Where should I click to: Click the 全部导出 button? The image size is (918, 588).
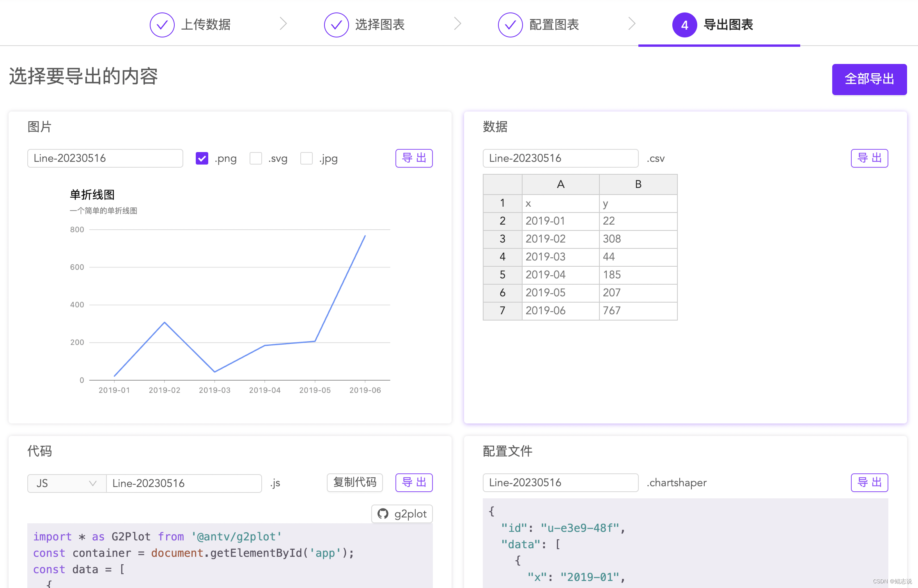click(869, 79)
